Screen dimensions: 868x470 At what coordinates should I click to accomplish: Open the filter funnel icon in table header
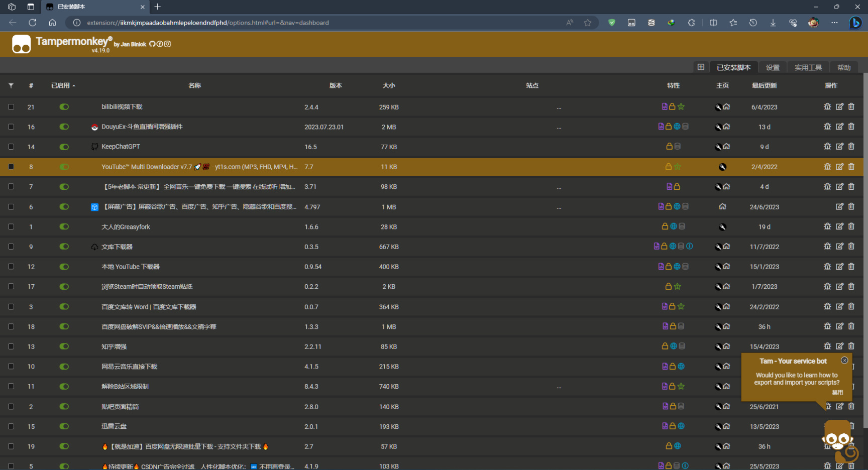tap(11, 85)
